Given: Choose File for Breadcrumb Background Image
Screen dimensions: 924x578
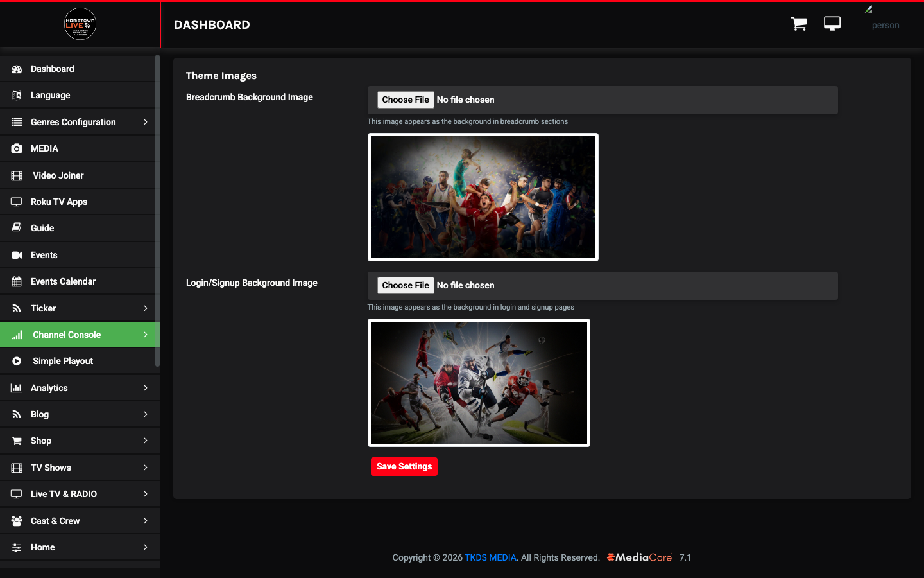Looking at the screenshot, I should 406,100.
